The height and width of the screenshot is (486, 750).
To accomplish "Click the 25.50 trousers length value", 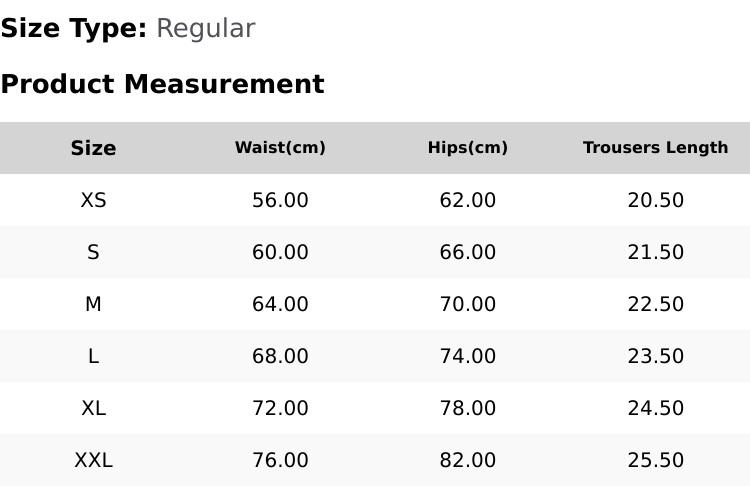I will (x=655, y=460).
